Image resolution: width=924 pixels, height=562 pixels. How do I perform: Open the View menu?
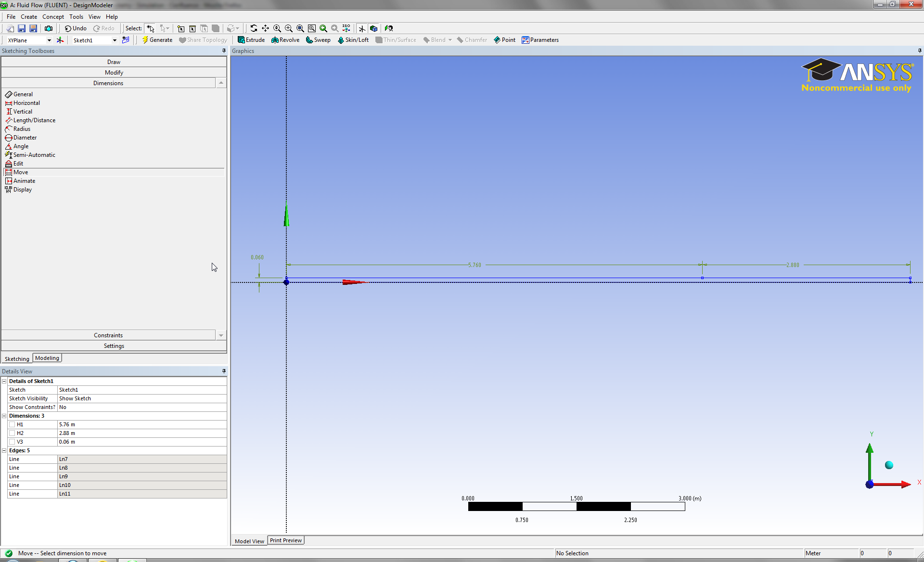coord(94,17)
